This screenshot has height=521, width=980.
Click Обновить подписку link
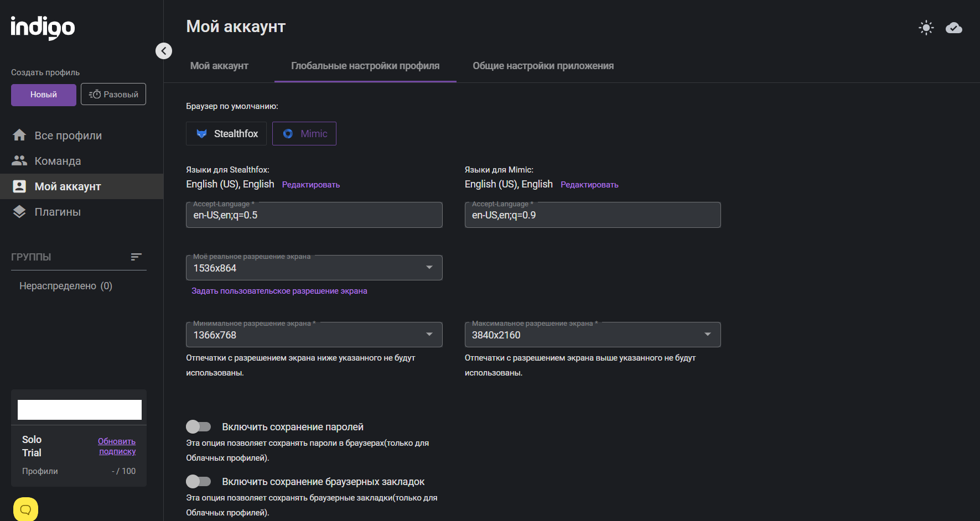click(x=117, y=446)
